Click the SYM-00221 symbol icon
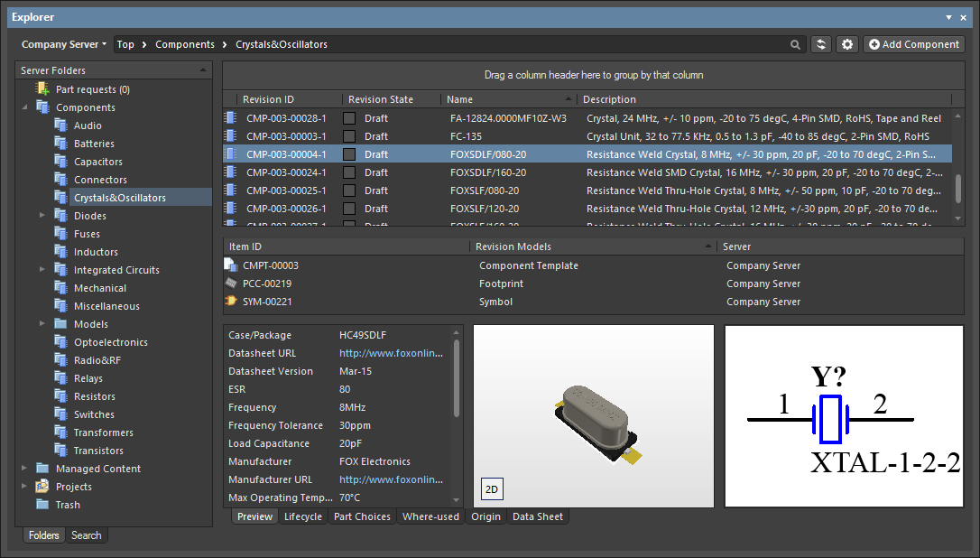The height and width of the screenshot is (558, 980). point(231,302)
